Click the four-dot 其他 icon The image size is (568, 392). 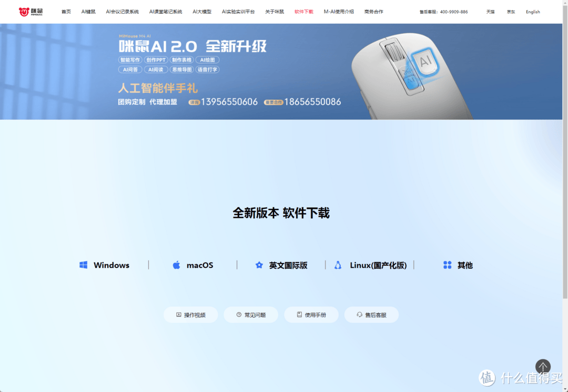447,265
